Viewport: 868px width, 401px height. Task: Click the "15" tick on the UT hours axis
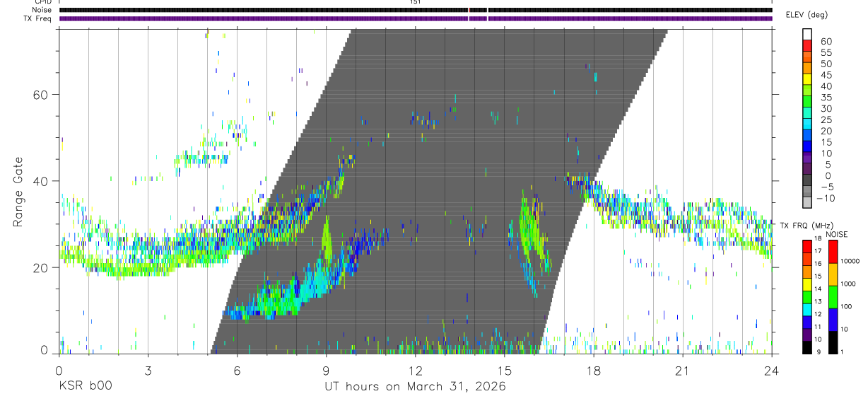(x=505, y=371)
